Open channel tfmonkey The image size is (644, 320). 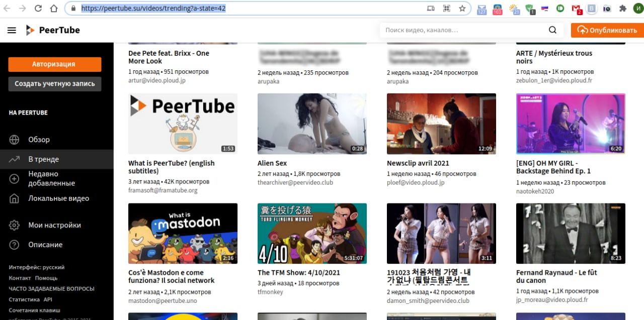click(x=270, y=292)
